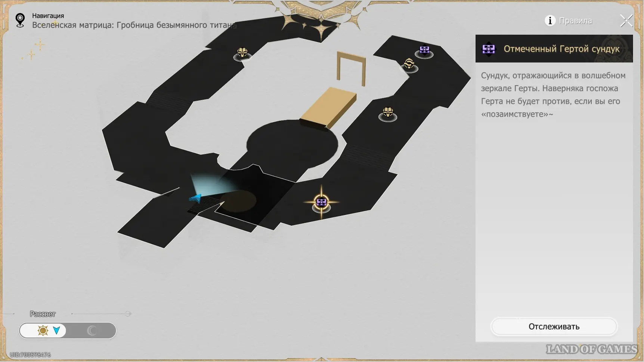Click the chest icon in the panel header

[x=488, y=49]
